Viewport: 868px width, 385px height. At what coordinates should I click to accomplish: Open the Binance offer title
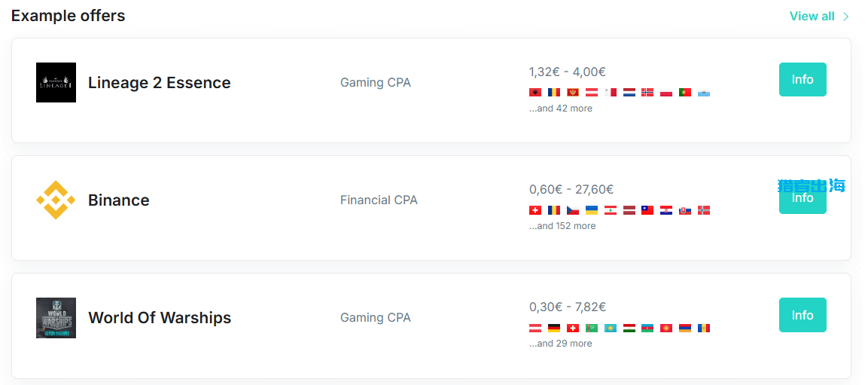118,200
